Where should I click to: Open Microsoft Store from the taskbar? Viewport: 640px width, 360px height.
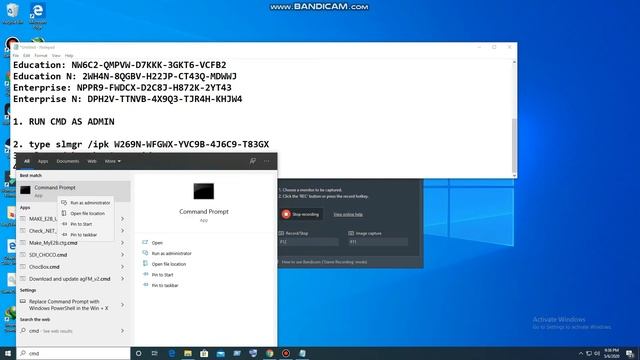(204, 353)
